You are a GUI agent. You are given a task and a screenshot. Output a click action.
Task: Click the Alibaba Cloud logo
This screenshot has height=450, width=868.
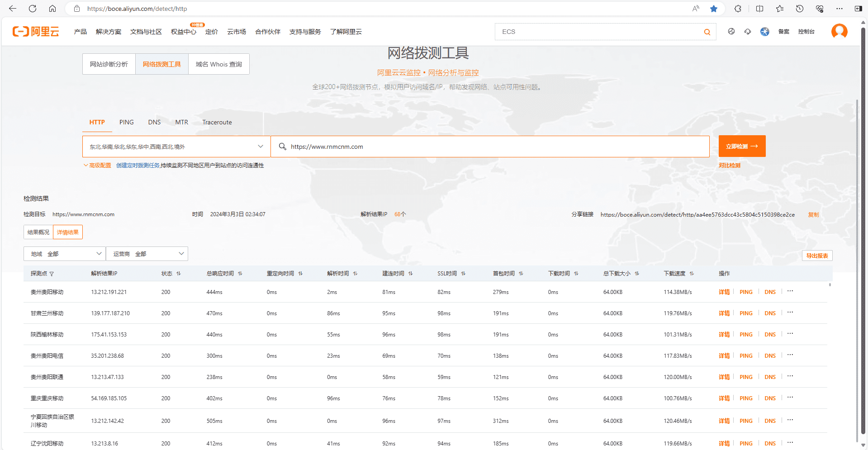tap(35, 31)
